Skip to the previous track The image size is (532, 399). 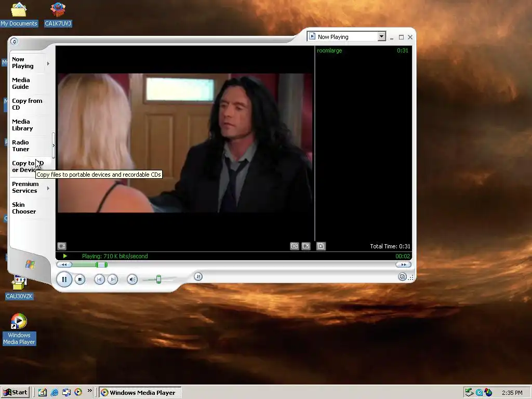coord(99,279)
